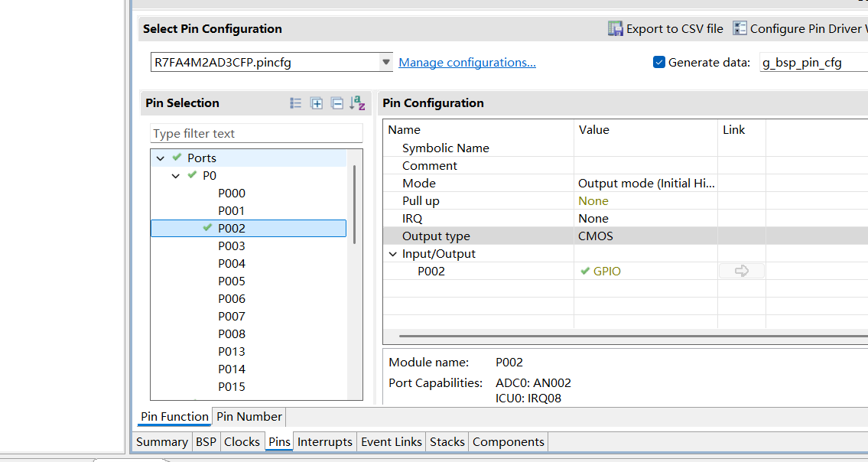Switch to the Pin Function tab

pyautogui.click(x=174, y=417)
